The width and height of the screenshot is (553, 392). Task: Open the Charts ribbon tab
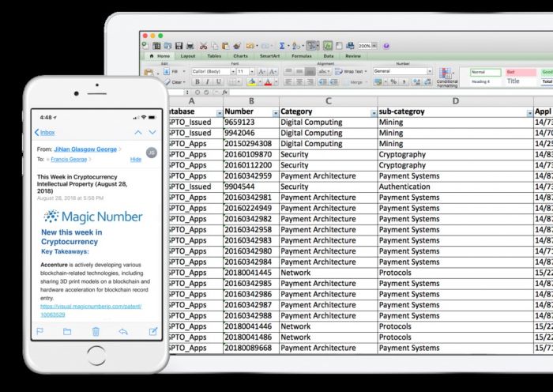point(240,56)
